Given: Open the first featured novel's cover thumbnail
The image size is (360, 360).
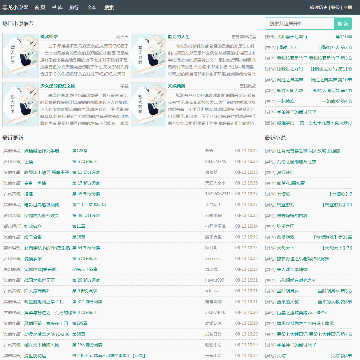Looking at the screenshot, I should [20, 55].
